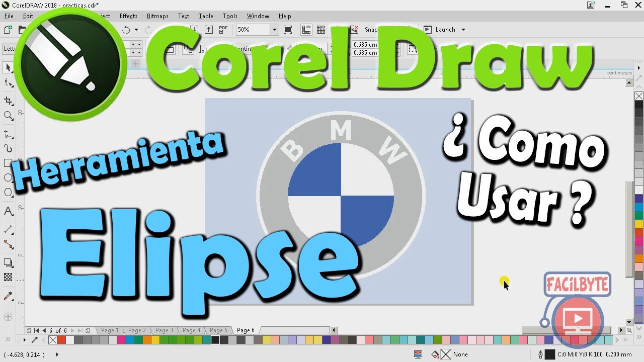Open toolbox Quick Customize plus button
This screenshot has height=362, width=644.
8,317
